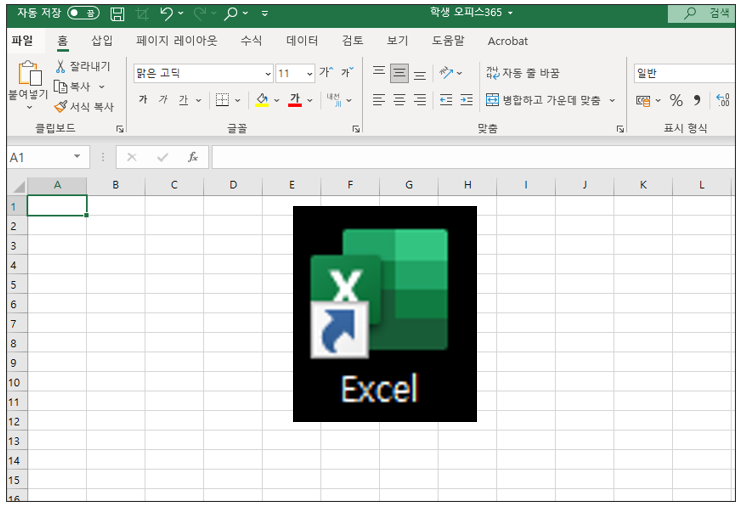Open underline style dropdown arrow
Image resolution: width=740 pixels, height=506 pixels.
[x=198, y=100]
